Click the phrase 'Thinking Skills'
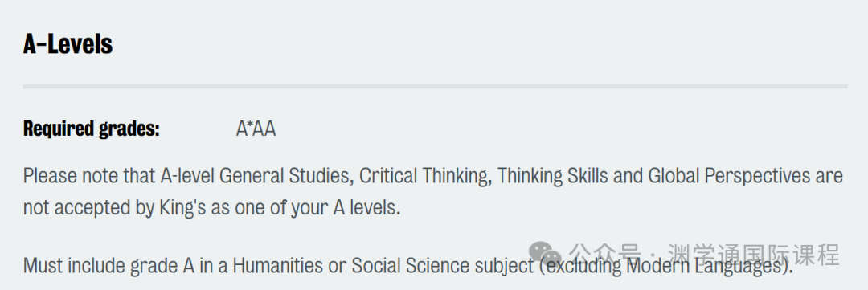The image size is (868, 290). [x=552, y=176]
